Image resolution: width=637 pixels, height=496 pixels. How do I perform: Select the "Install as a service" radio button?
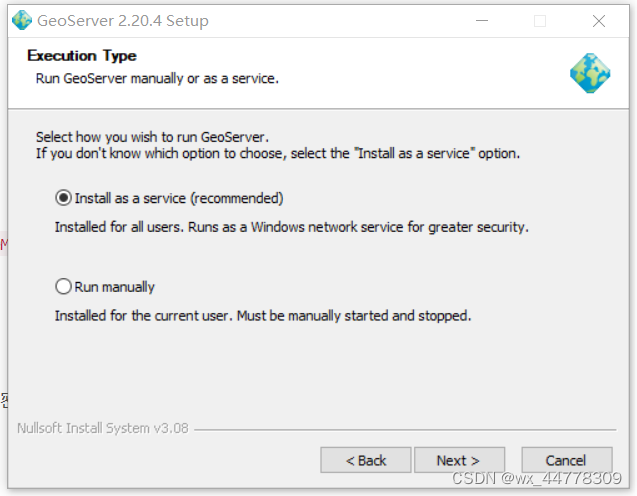tap(63, 198)
